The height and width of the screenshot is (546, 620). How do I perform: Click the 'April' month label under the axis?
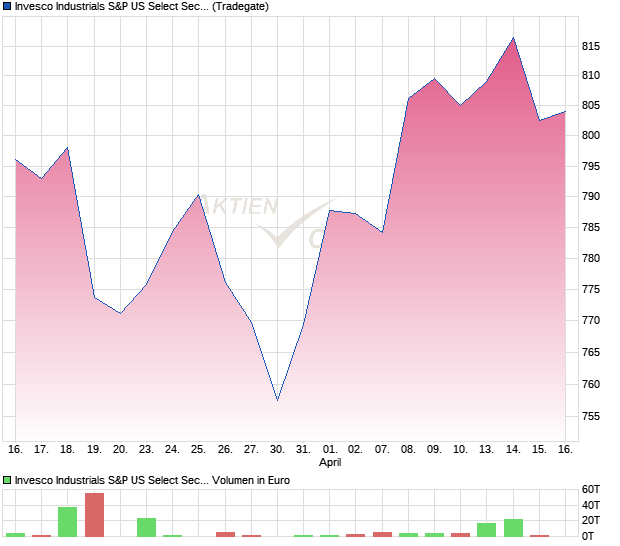[330, 463]
